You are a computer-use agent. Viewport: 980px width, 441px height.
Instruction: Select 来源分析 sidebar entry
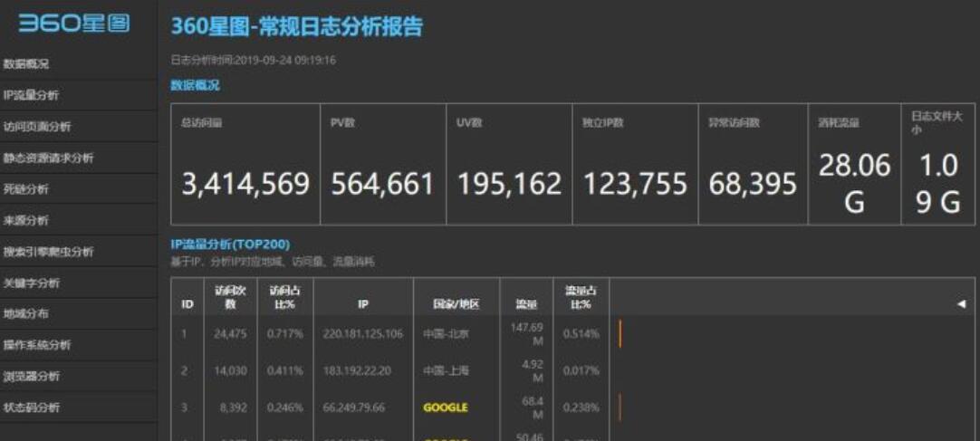26,221
